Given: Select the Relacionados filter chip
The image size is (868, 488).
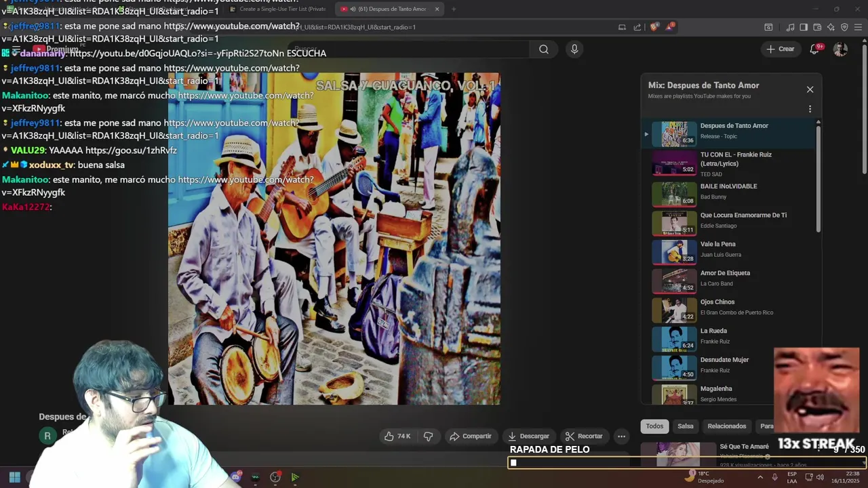Looking at the screenshot, I should point(726,426).
